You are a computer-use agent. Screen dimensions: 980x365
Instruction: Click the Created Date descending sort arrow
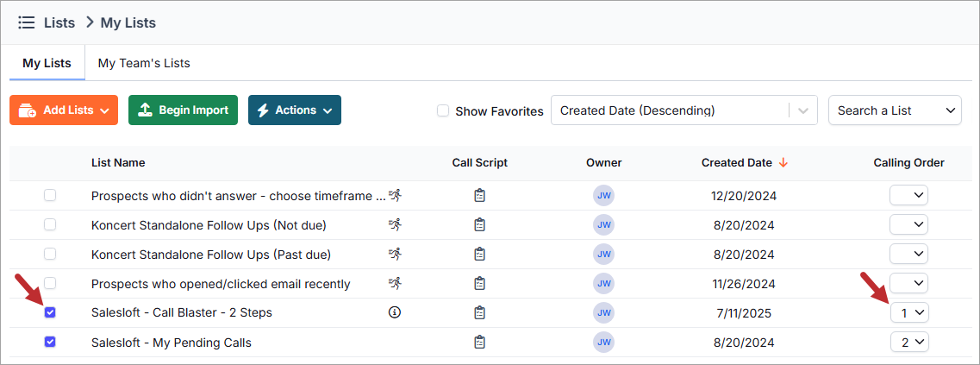pyautogui.click(x=783, y=162)
